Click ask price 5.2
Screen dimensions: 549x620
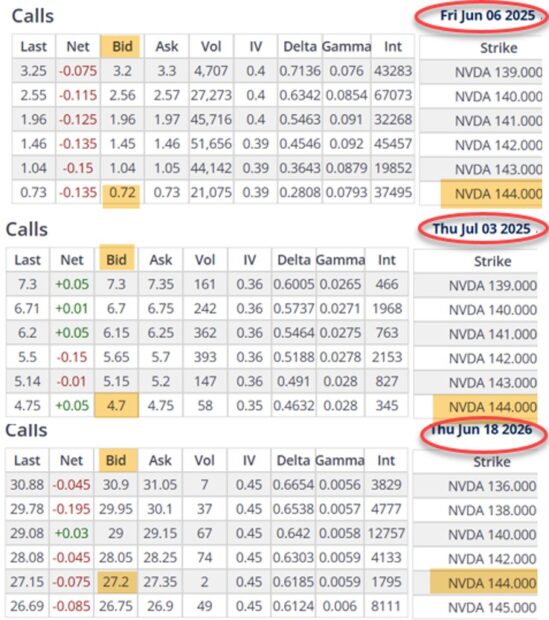click(x=161, y=381)
